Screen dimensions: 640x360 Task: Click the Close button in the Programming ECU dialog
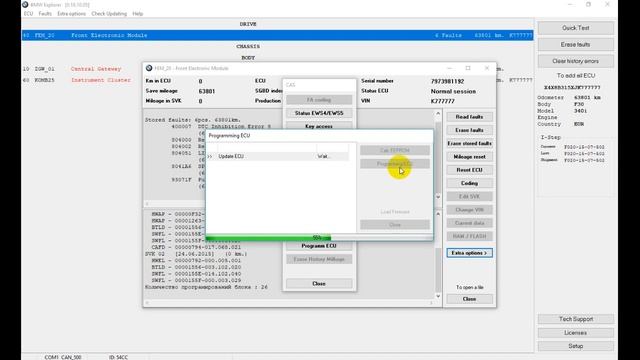395,225
